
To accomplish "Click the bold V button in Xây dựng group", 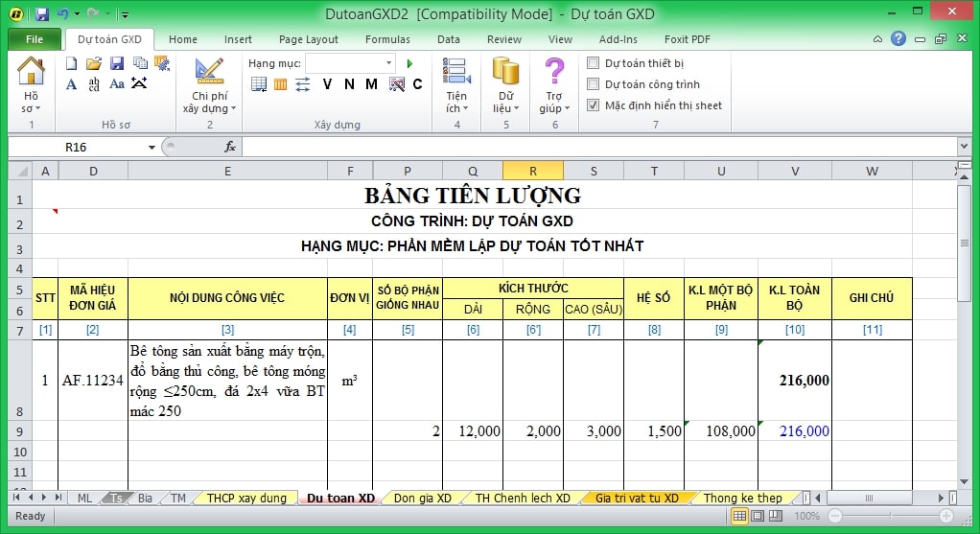I will click(x=327, y=84).
